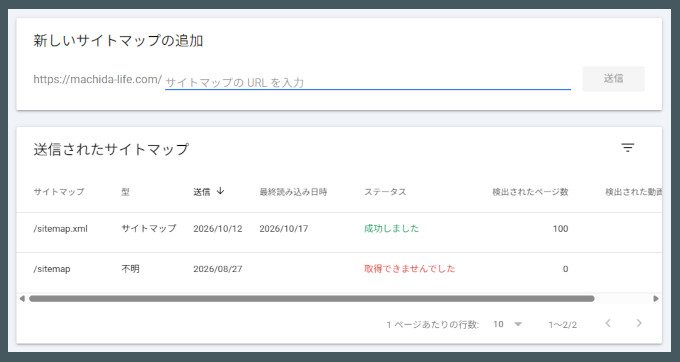
Task: Click the 検出されたページ数 column header
Action: point(530,192)
